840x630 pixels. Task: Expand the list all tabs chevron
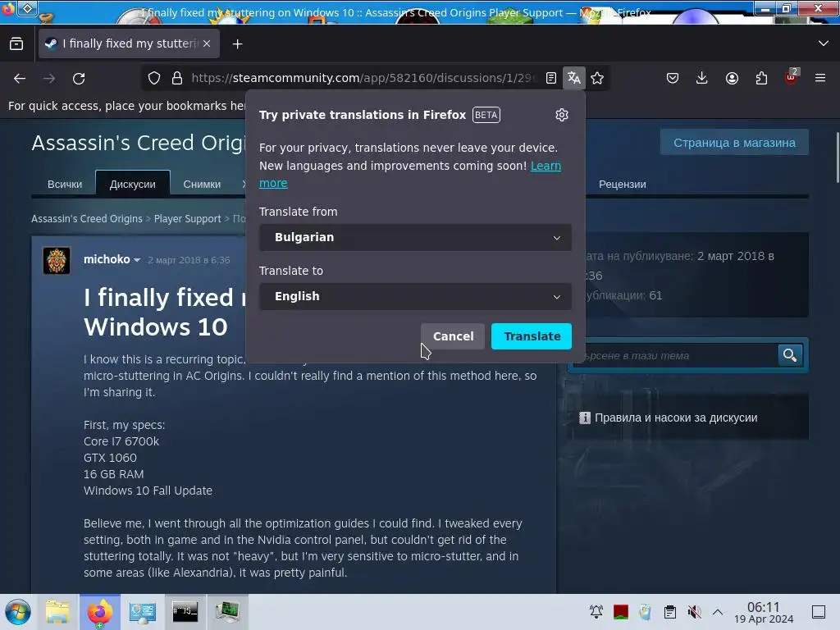[824, 43]
